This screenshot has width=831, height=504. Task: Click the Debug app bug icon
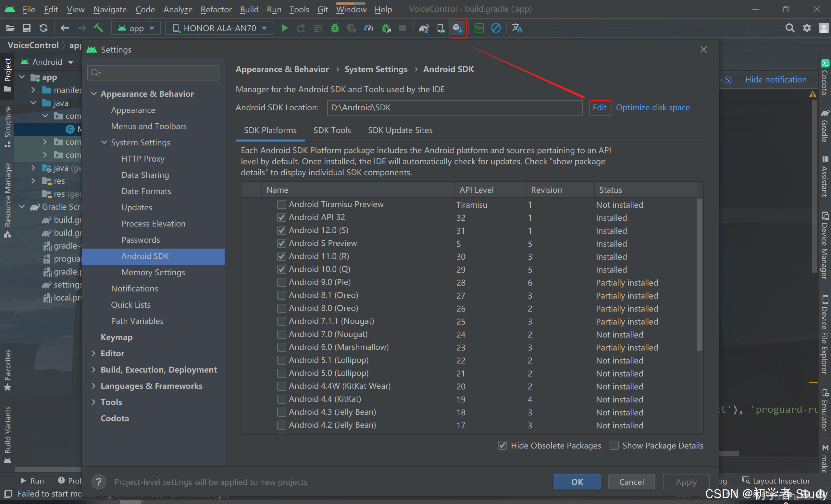coord(335,28)
